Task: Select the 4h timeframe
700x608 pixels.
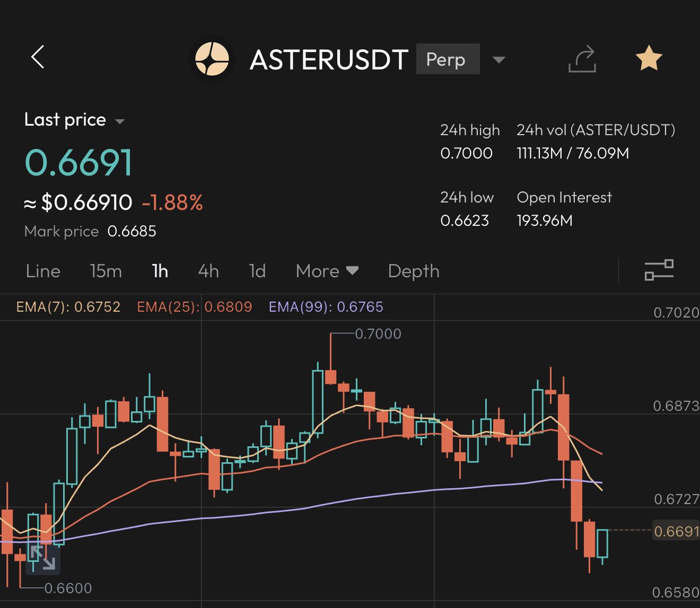Action: pos(208,271)
